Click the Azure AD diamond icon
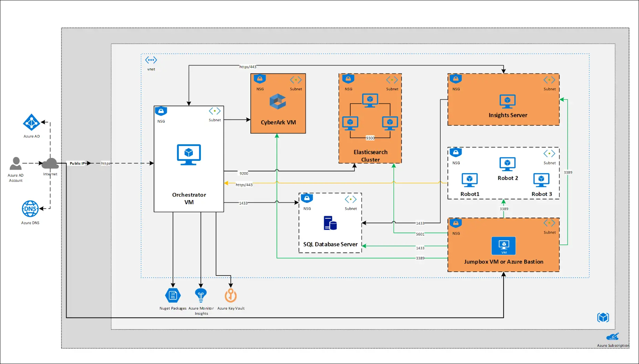This screenshot has width=639, height=364. click(x=31, y=122)
